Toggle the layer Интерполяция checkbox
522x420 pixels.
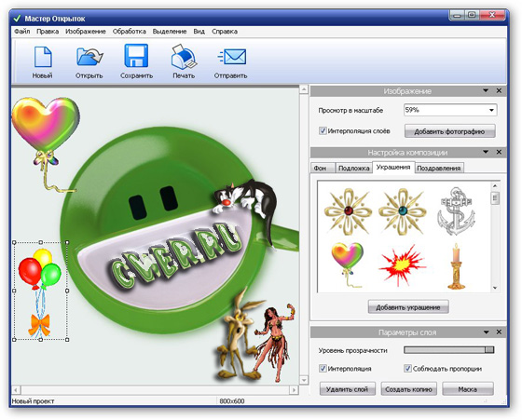tap(323, 368)
